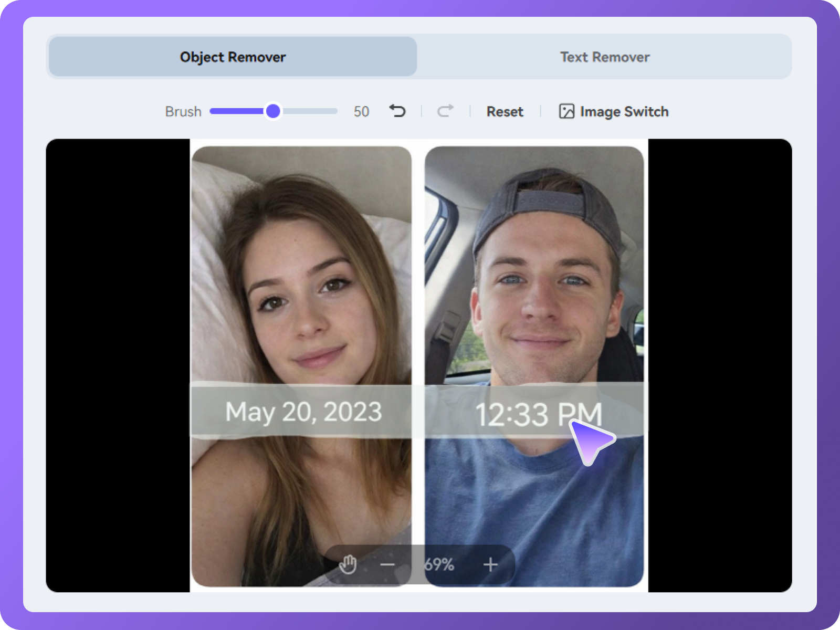Click the Image Switch picture icon
840x630 pixels.
[x=566, y=111]
